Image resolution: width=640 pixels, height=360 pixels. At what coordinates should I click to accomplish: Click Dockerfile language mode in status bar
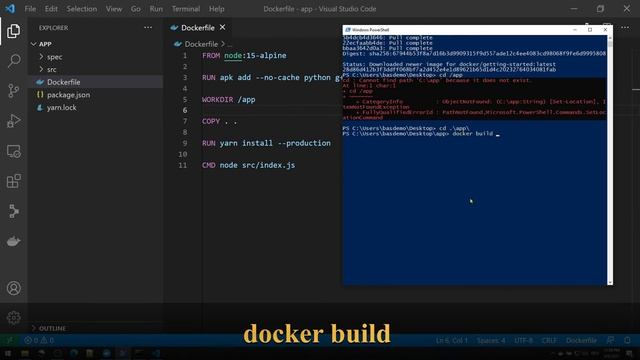tap(581, 340)
